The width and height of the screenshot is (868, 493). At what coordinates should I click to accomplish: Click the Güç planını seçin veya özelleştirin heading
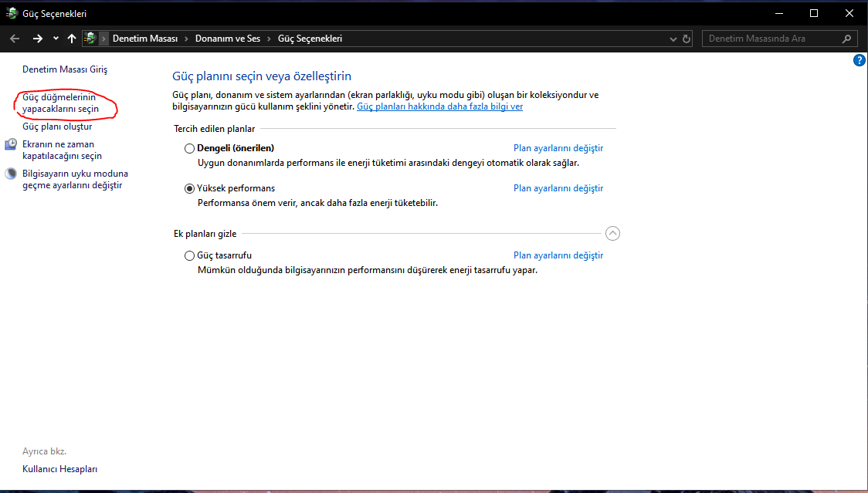click(x=262, y=76)
